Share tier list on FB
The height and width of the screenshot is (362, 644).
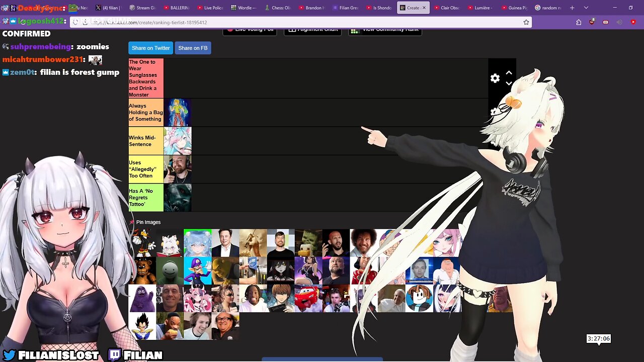[x=193, y=48]
